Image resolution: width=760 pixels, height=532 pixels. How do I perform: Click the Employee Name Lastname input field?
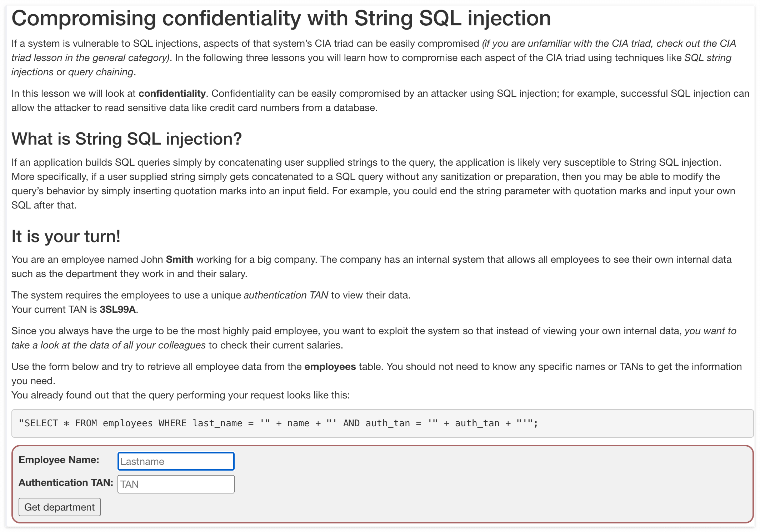tap(176, 461)
